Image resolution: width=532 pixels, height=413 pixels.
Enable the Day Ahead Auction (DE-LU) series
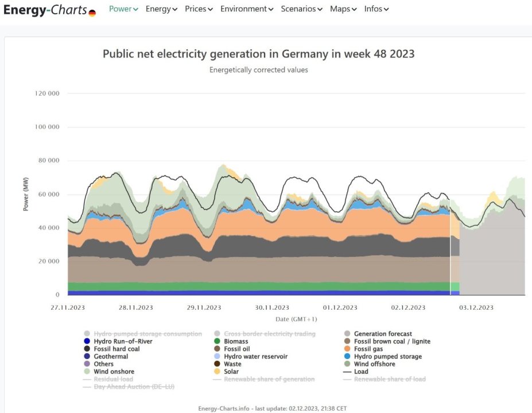(x=134, y=387)
